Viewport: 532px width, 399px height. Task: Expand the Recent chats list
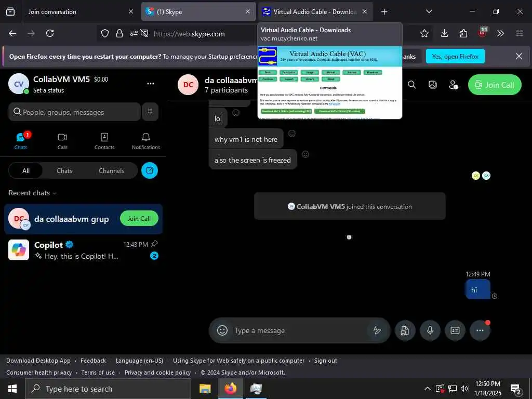(32, 193)
